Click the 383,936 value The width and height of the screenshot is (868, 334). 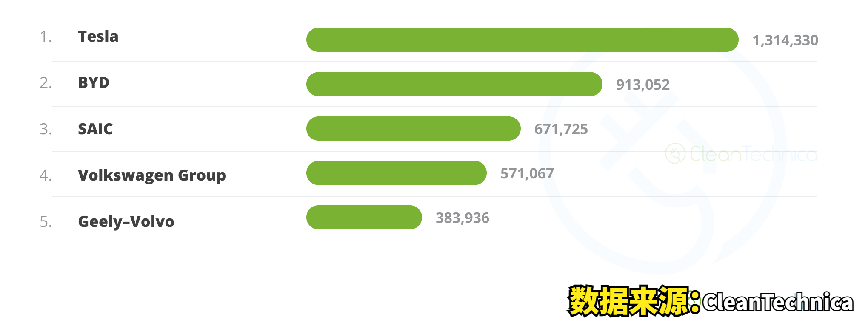click(x=463, y=218)
